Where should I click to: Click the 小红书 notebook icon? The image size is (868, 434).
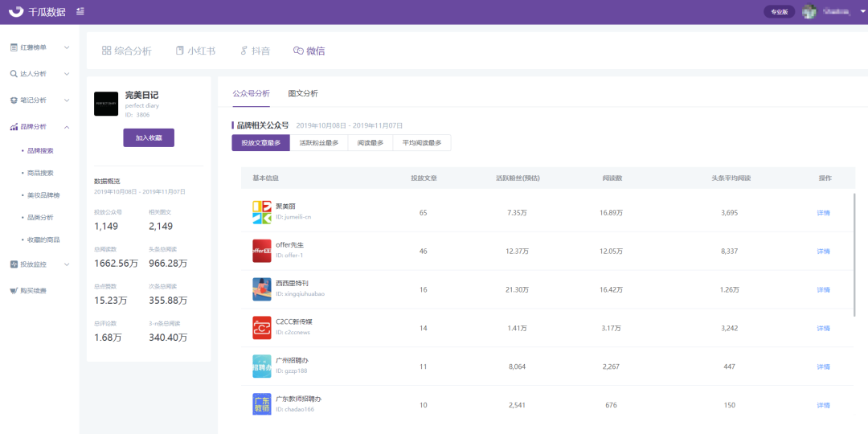click(x=179, y=51)
